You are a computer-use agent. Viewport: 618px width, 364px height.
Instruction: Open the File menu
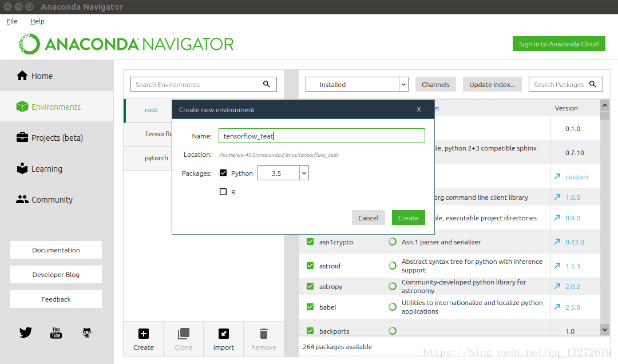point(12,21)
